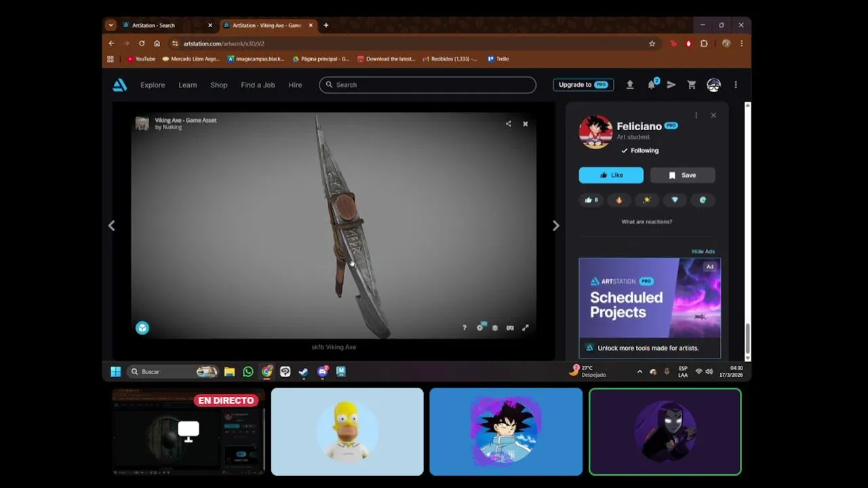Open the browser home page
This screenshot has width=868, height=488.
(157, 43)
